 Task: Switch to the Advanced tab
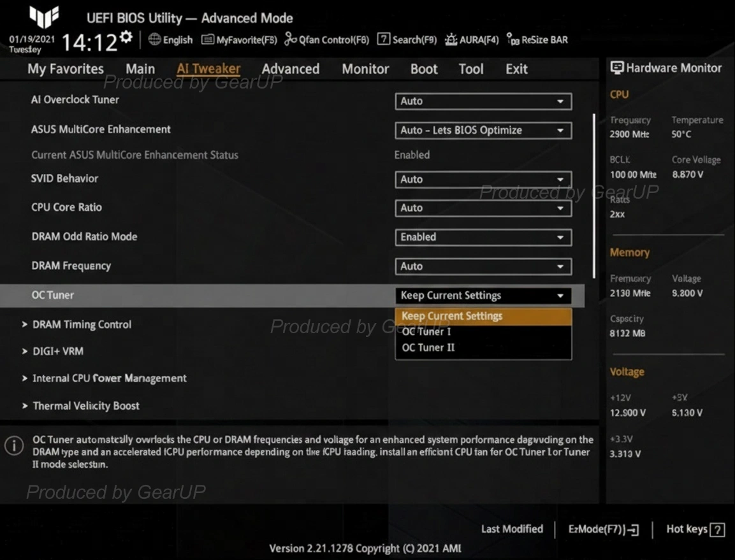tap(291, 69)
